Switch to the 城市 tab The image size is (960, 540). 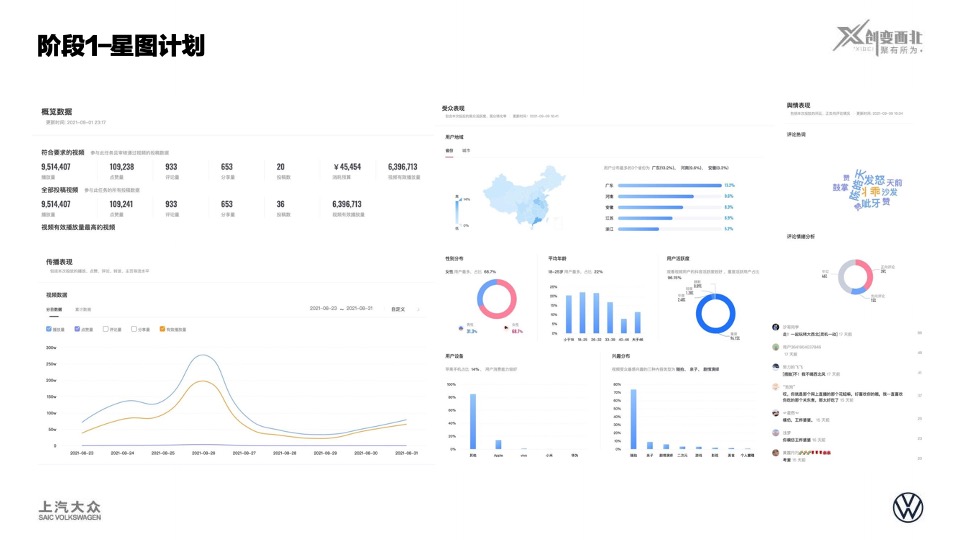(467, 150)
